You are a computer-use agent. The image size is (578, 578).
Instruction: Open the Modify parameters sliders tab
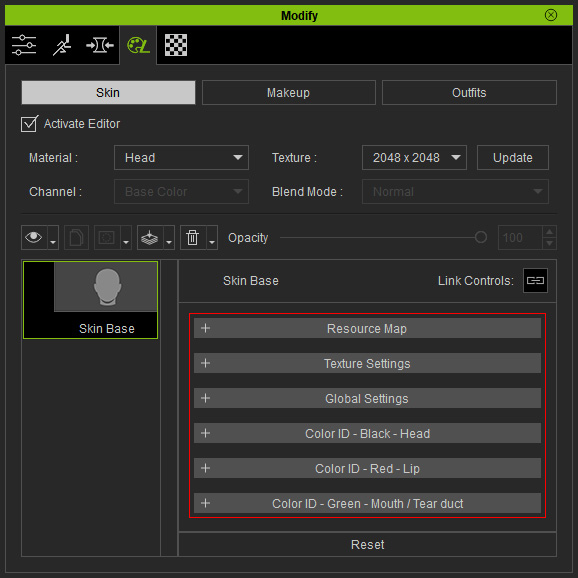24,45
